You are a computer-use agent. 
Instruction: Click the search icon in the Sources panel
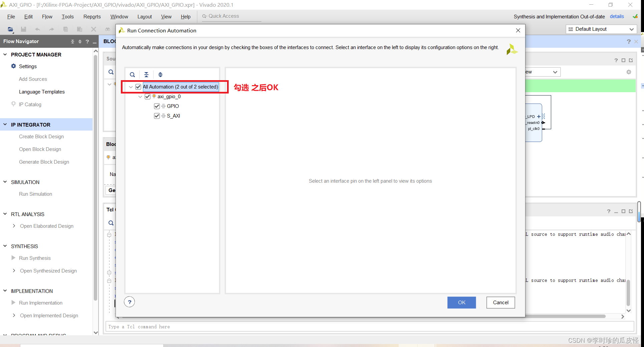coord(111,72)
